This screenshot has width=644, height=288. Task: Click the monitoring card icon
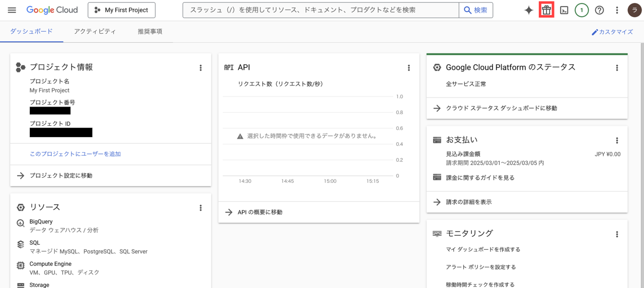pyautogui.click(x=437, y=234)
